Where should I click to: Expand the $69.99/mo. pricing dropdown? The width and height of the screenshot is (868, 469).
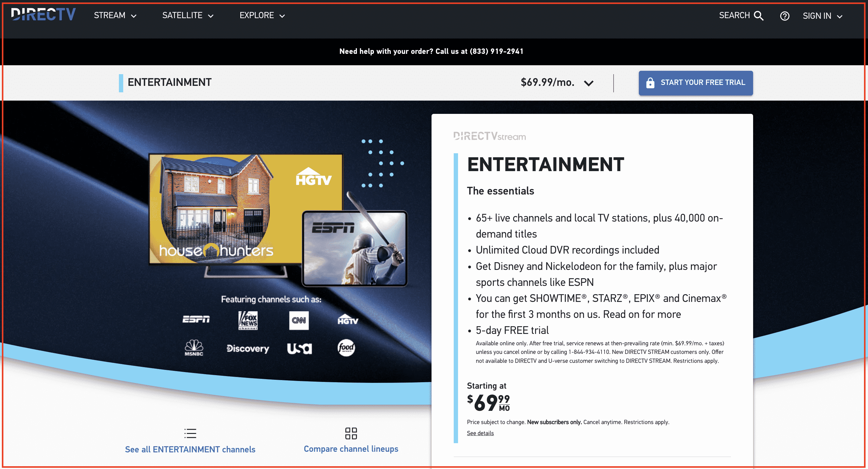pyautogui.click(x=590, y=82)
